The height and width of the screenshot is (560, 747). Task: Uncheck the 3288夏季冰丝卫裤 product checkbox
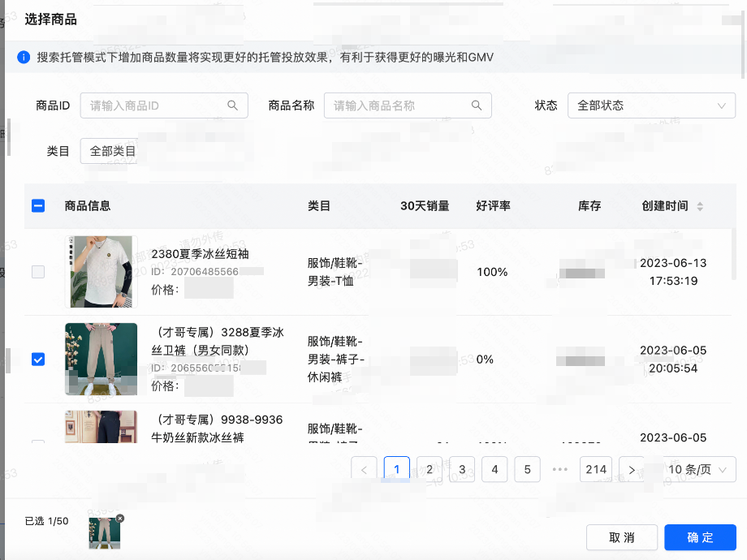(38, 359)
